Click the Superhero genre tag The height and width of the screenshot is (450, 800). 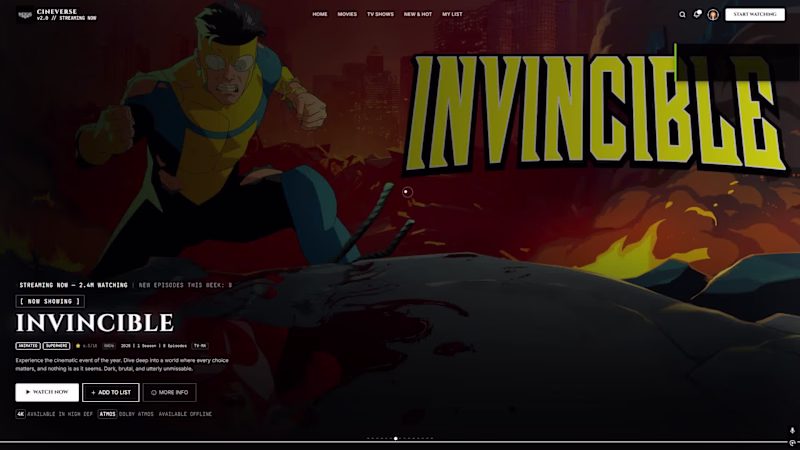click(56, 346)
